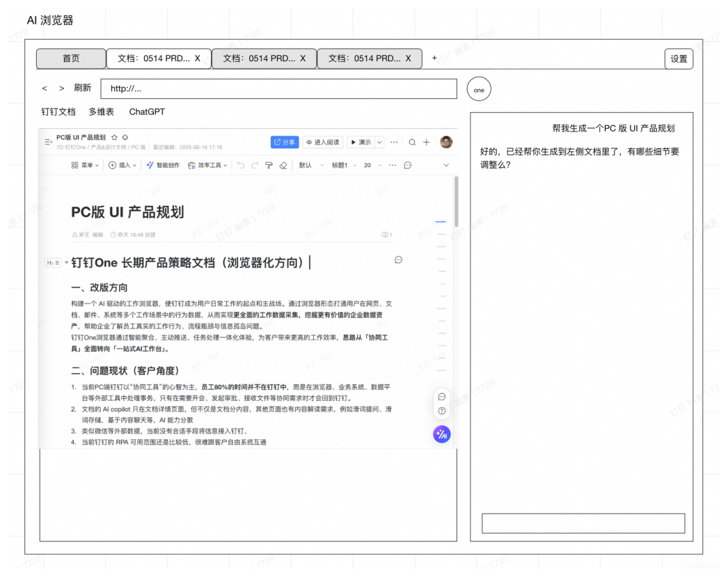Click the 二、问题现状（客户角度）heading
728x577 pixels.
click(x=125, y=371)
